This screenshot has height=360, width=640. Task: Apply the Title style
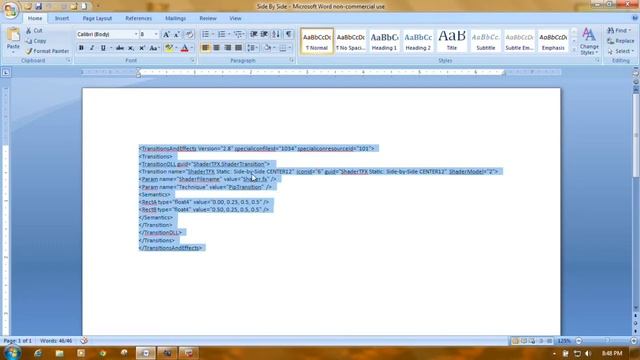(x=451, y=41)
